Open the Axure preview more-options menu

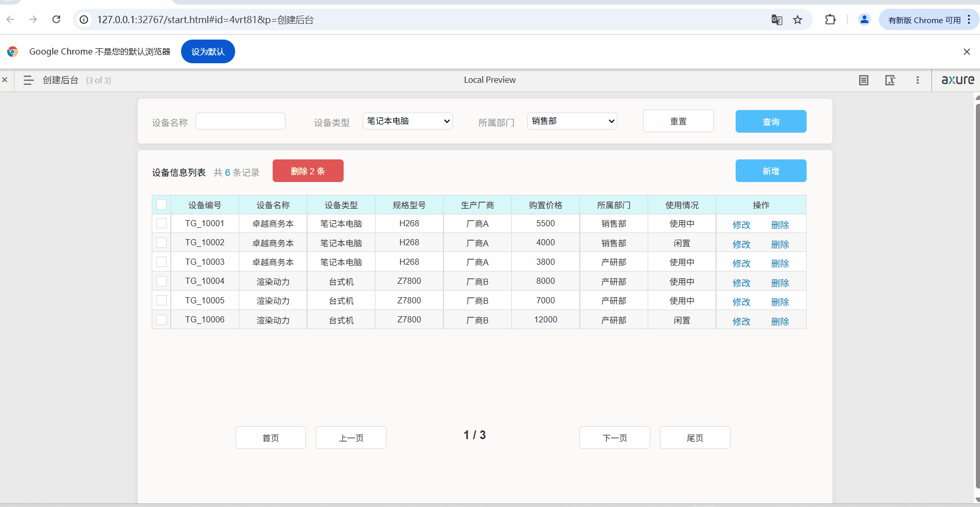(x=918, y=80)
